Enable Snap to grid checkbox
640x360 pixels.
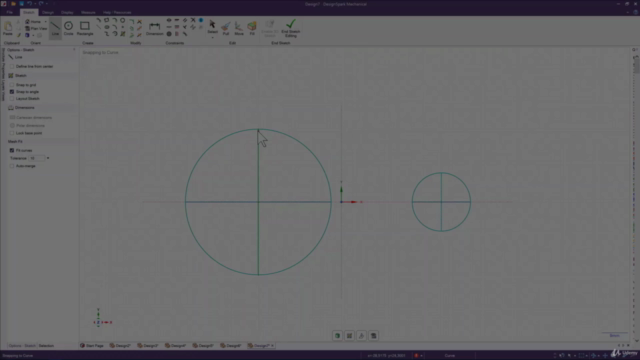click(12, 85)
